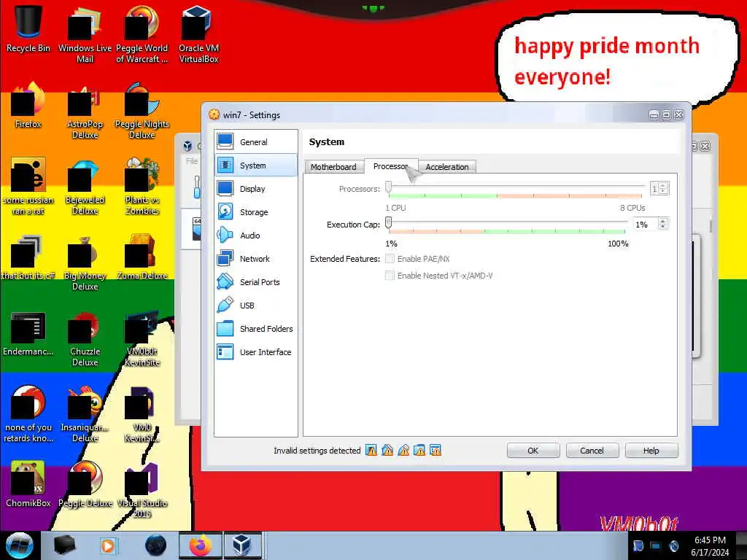Select Peggle Nights Deluxe desktop icon

(x=142, y=111)
